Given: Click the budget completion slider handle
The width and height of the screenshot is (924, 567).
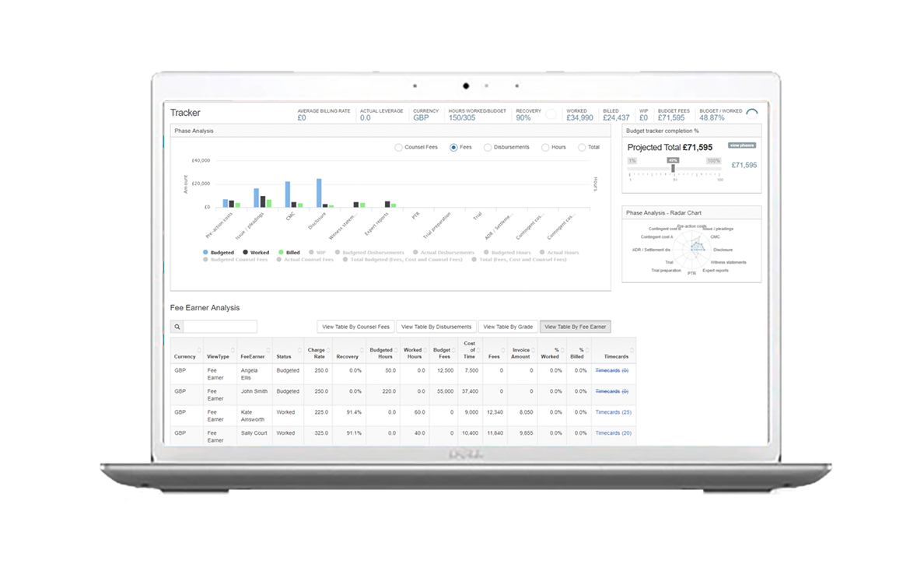Looking at the screenshot, I should 673,169.
